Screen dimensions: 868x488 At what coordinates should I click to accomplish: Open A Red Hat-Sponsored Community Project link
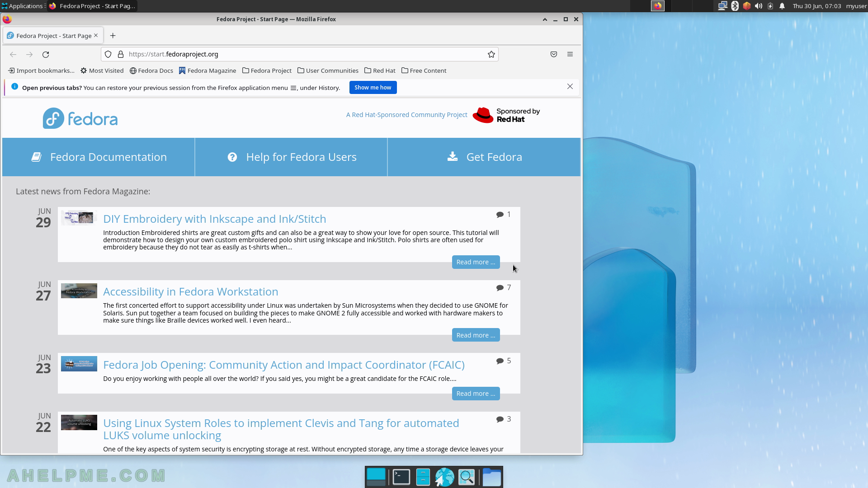point(407,115)
